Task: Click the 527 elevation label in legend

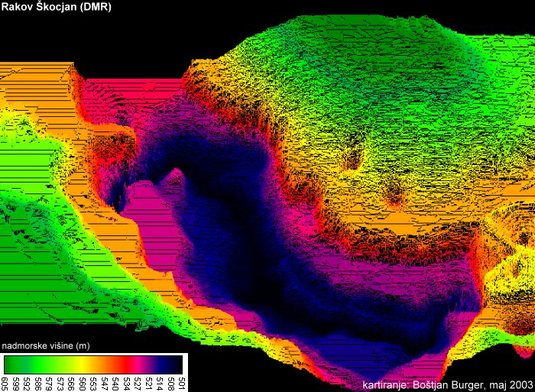Action: [137, 383]
